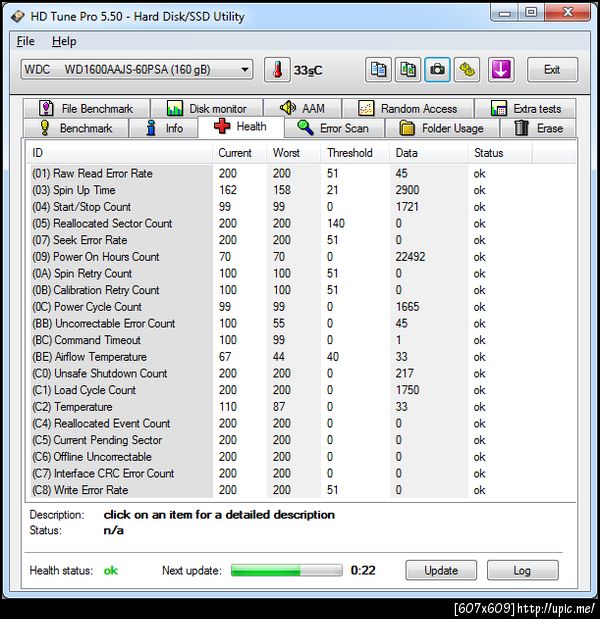600x619 pixels.
Task: Click the HD Tune Pro title bar icon
Action: coord(17,17)
